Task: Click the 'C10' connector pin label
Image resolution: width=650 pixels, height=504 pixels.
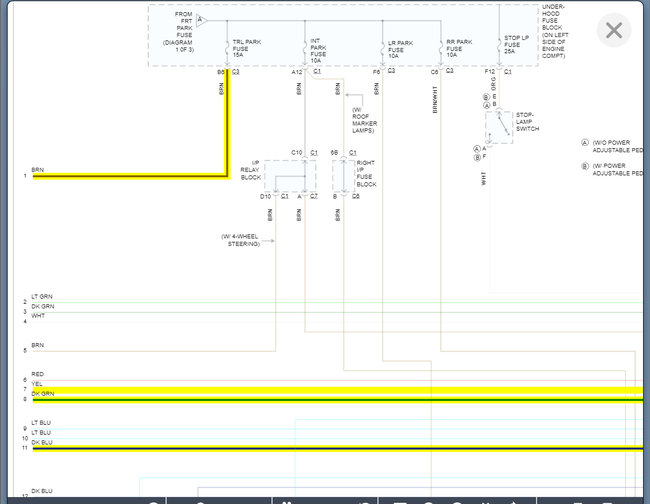Action: pyautogui.click(x=296, y=153)
